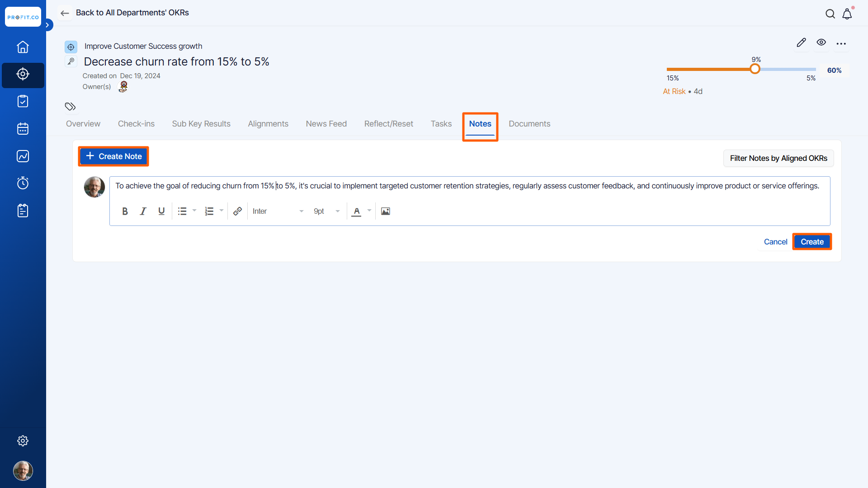The width and height of the screenshot is (868, 488).
Task: Insert image using the picture icon
Action: pos(385,211)
